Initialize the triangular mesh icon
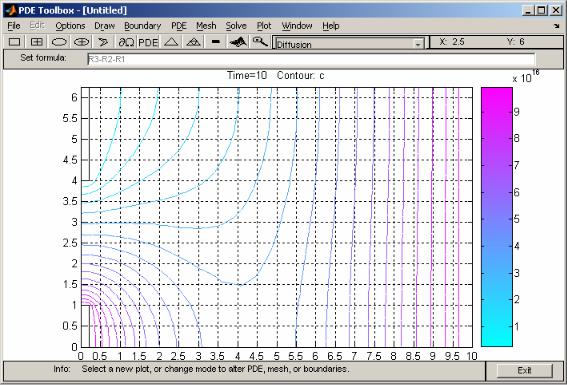 pos(171,42)
